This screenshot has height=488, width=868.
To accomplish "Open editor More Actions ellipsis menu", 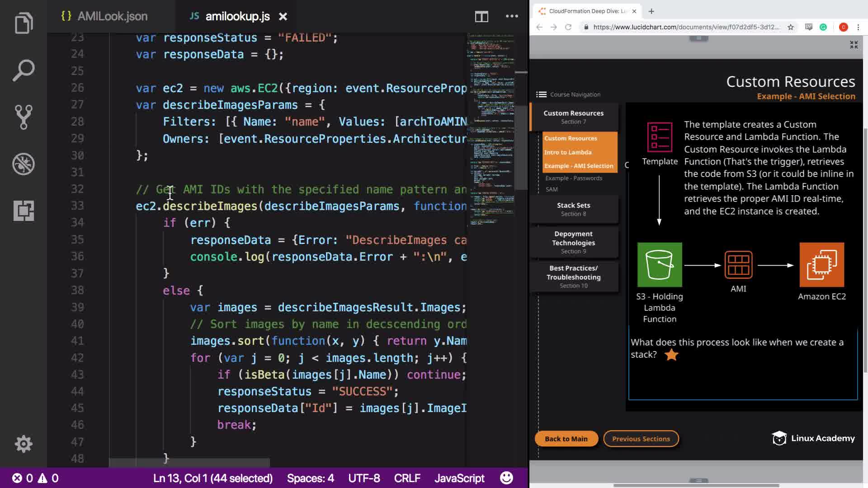I will tap(512, 16).
